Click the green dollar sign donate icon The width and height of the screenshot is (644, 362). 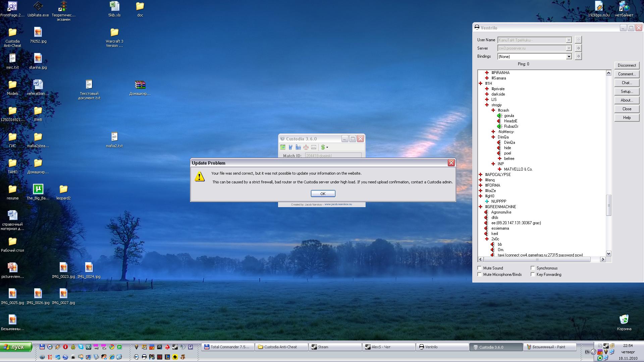323,147
